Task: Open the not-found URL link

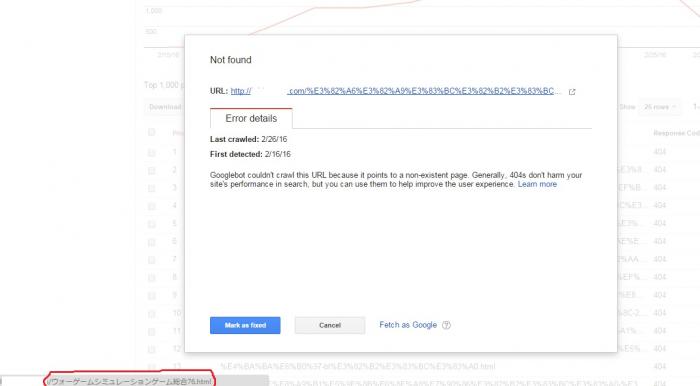Action: pos(396,91)
